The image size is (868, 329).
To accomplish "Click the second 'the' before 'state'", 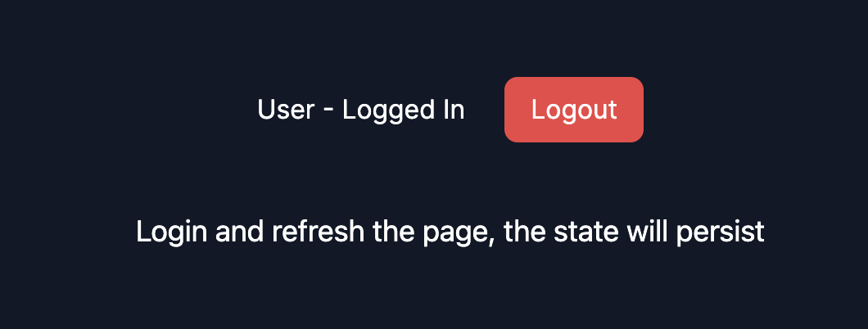I will [525, 231].
